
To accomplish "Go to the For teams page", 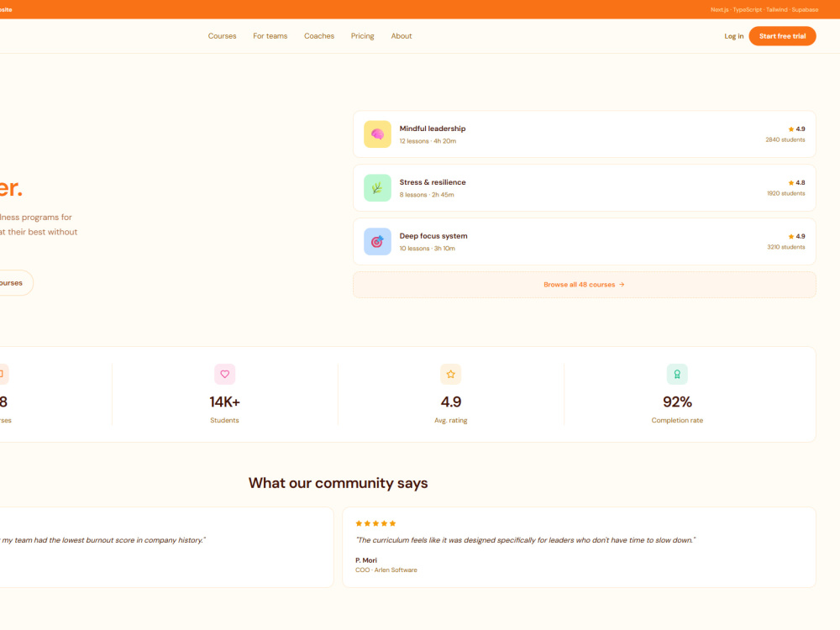I will click(x=270, y=36).
